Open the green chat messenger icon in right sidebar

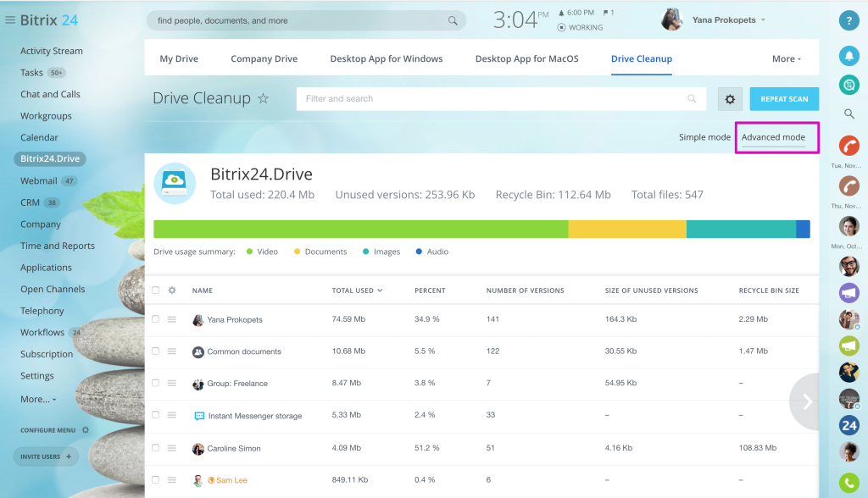pos(849,85)
